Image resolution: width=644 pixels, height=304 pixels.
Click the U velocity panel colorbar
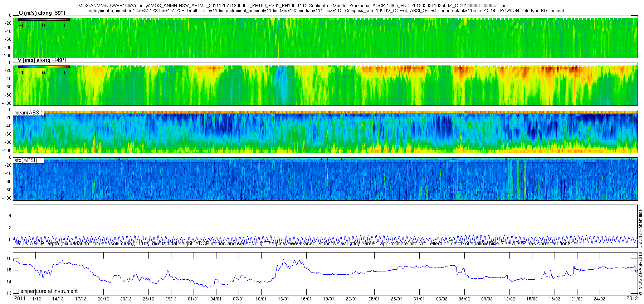point(44,19)
